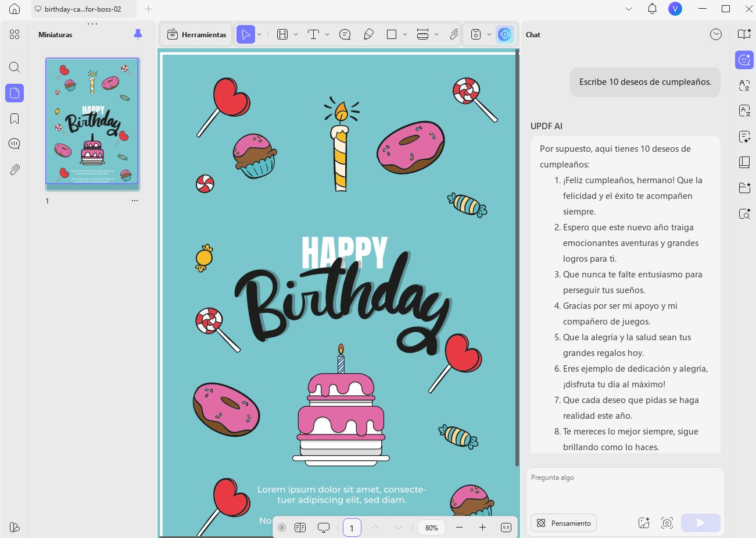Attach an image to the chat

click(644, 523)
